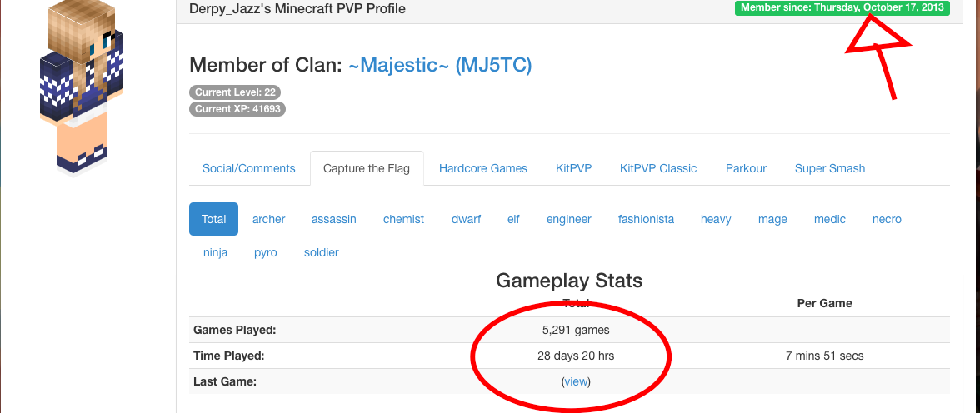Filter by the medic class
Screen dimensions: 980x413
(830, 219)
